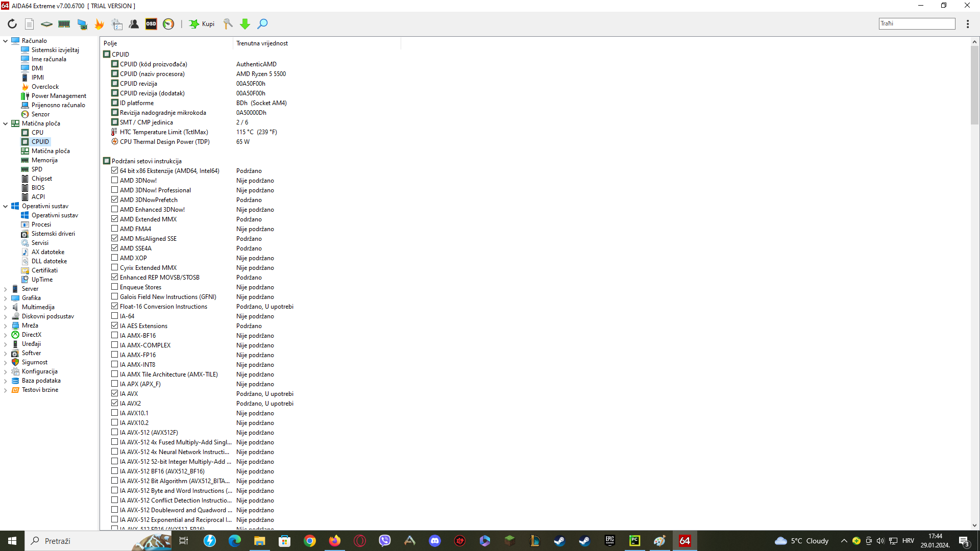Click the Refresh toolbar icon
The width and height of the screenshot is (980, 551).
coord(12,24)
